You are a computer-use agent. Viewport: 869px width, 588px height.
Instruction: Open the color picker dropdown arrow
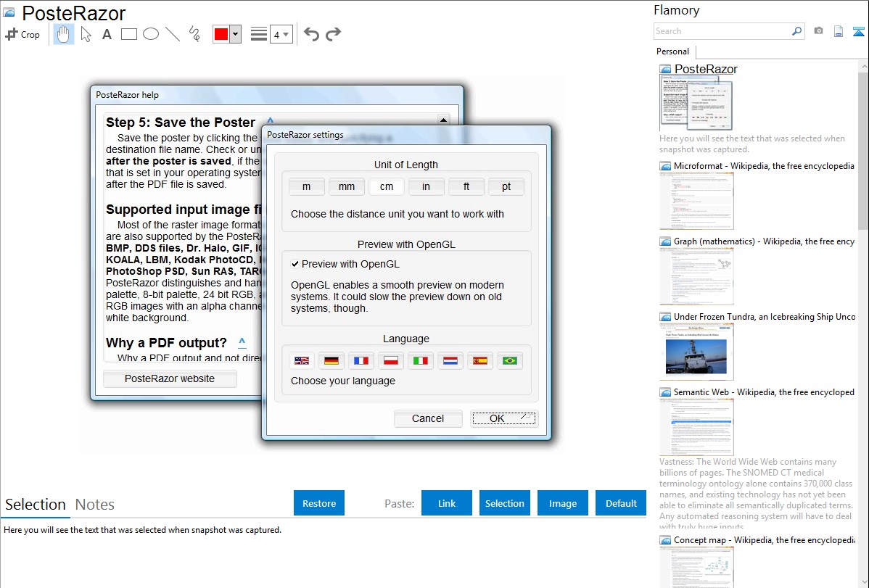tap(236, 34)
